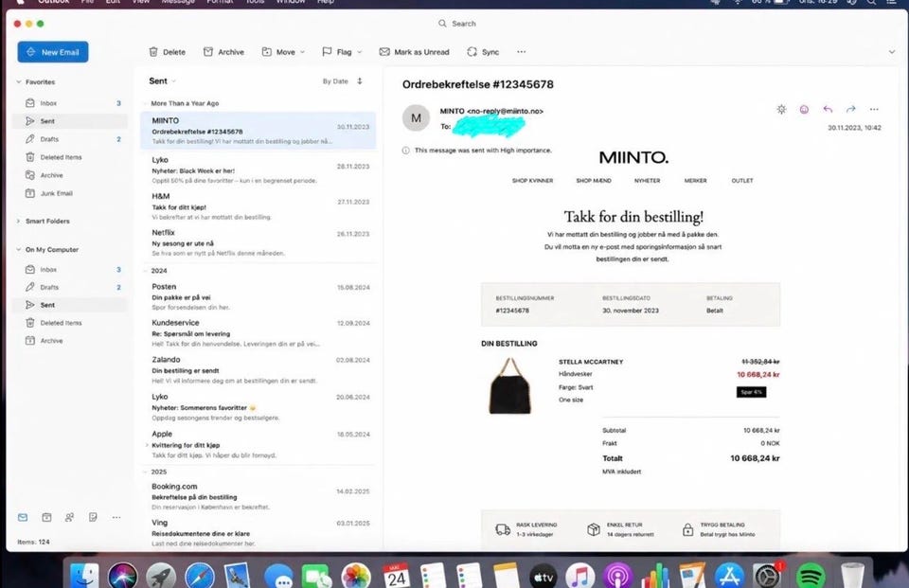
Task: Switch to People view icon
Action: pos(69,517)
